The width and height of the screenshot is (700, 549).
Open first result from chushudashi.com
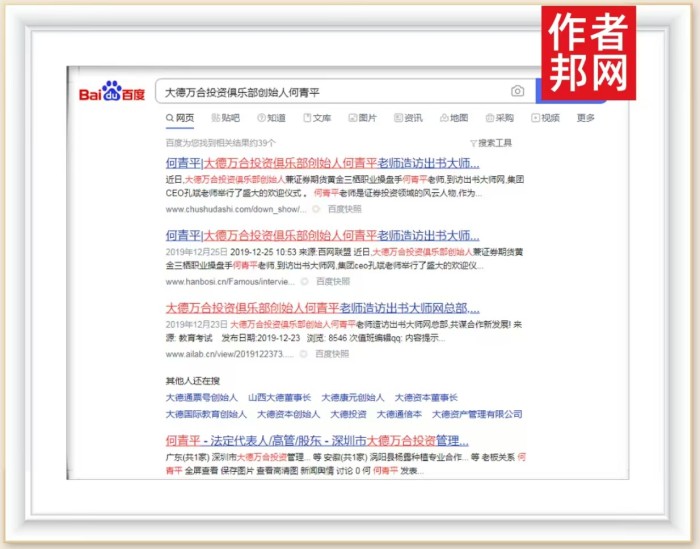point(322,163)
